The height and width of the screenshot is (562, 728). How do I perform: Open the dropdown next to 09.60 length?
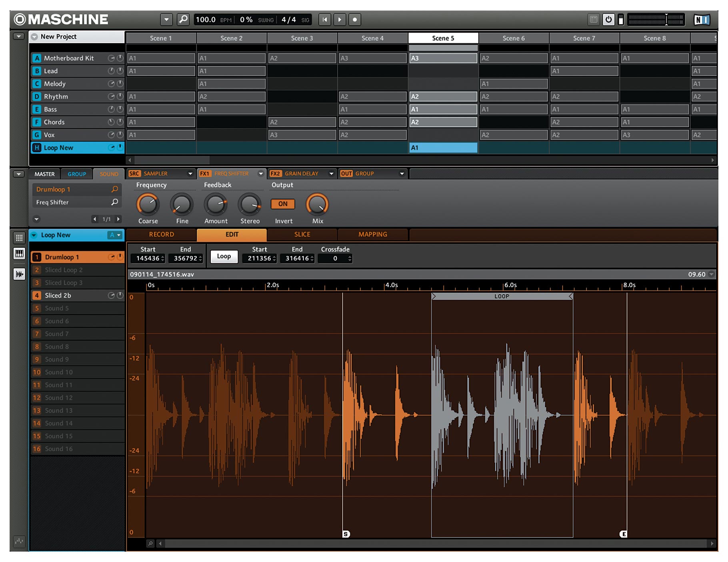tap(711, 274)
